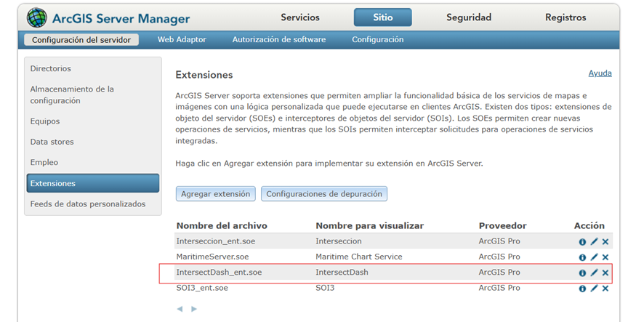Screen dimensions: 644x322
Task: Select the IntersectDash_ent.soe file name
Action: pyautogui.click(x=219, y=273)
